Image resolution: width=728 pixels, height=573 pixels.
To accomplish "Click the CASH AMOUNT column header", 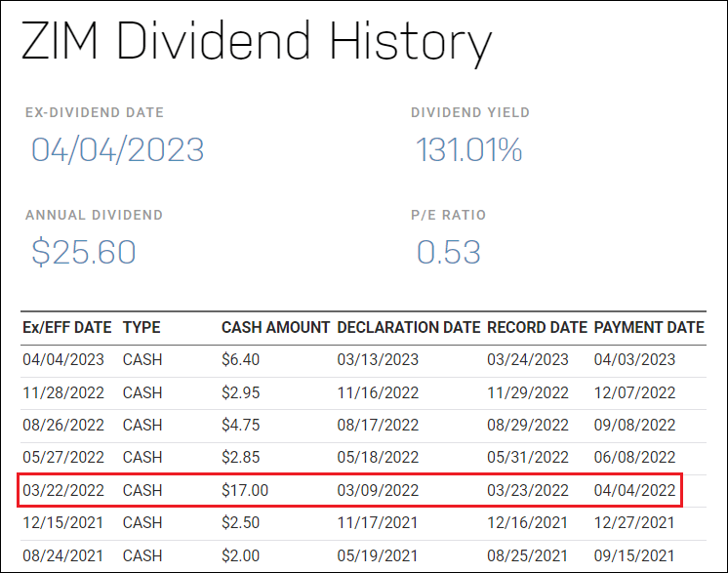I will coord(275,327).
